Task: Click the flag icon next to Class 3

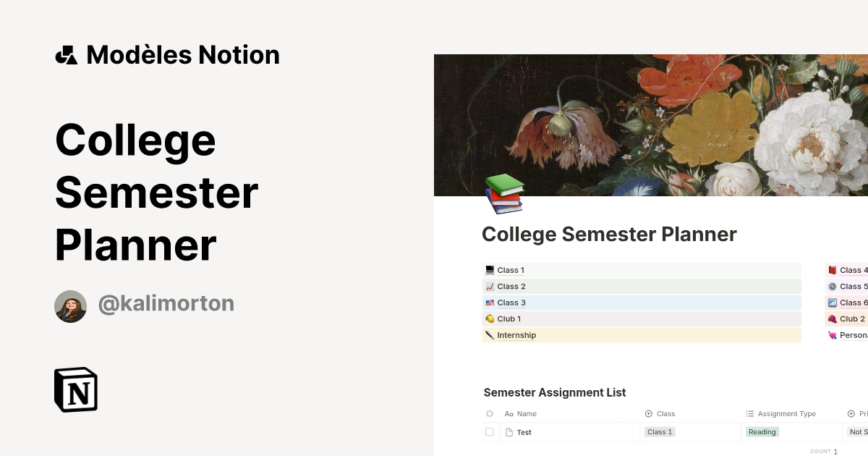Action: (x=490, y=303)
